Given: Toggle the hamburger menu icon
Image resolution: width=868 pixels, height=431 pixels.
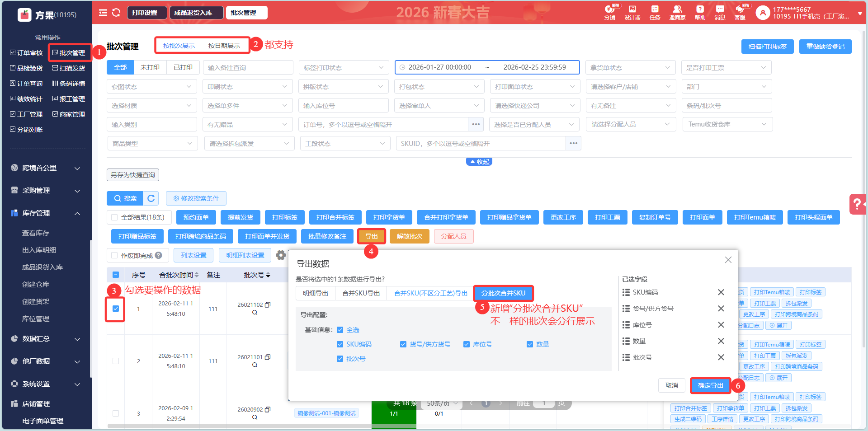Looking at the screenshot, I should (x=103, y=13).
